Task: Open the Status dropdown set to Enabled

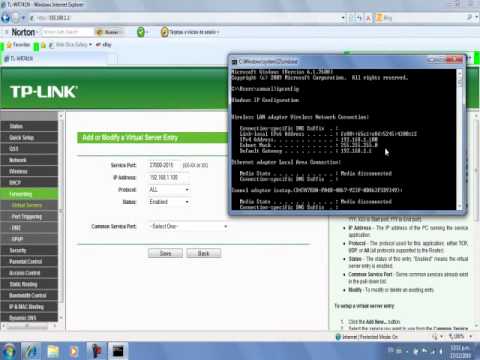Action: [169, 202]
